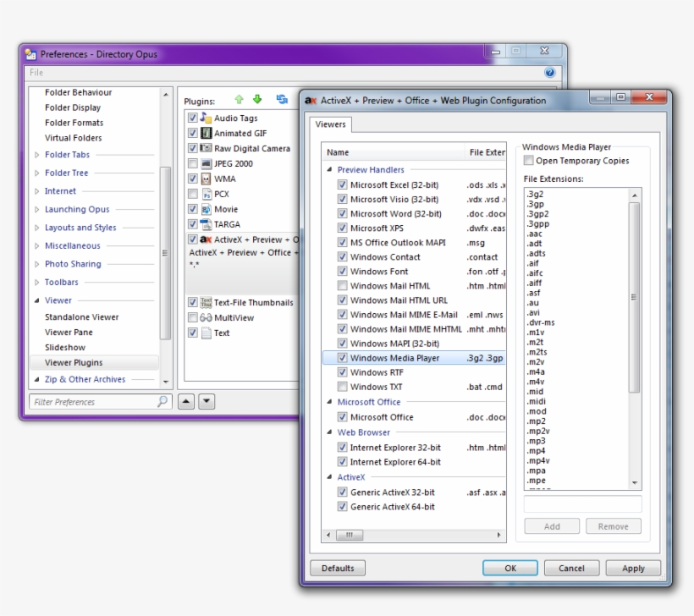Click the green move-down arrow above Plugins list
The width and height of the screenshot is (694, 616).
pyautogui.click(x=257, y=99)
